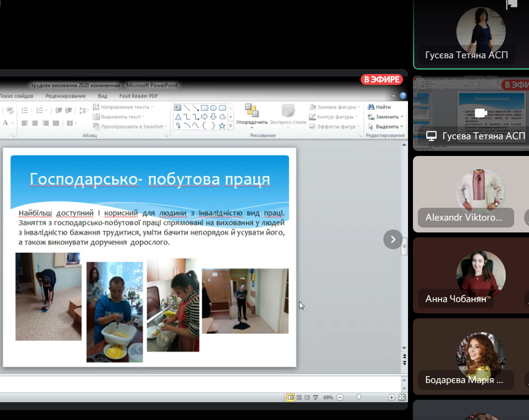The image size is (529, 420).
Task: Click the zoom slider handle
Action: [x=359, y=397]
